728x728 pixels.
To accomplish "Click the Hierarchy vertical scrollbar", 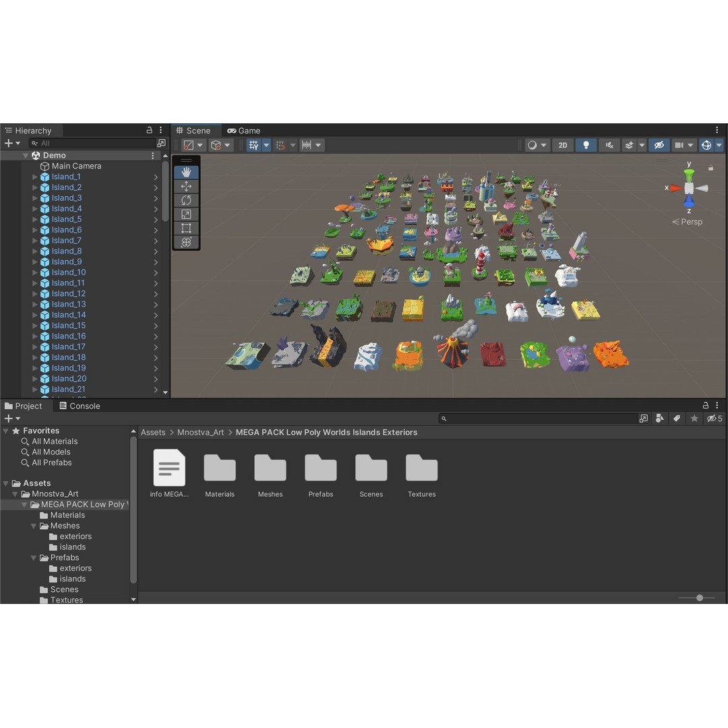I will [x=165, y=192].
